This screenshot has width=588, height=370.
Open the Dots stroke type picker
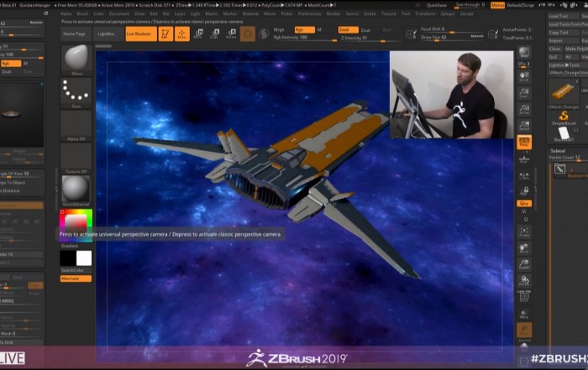pos(76,94)
